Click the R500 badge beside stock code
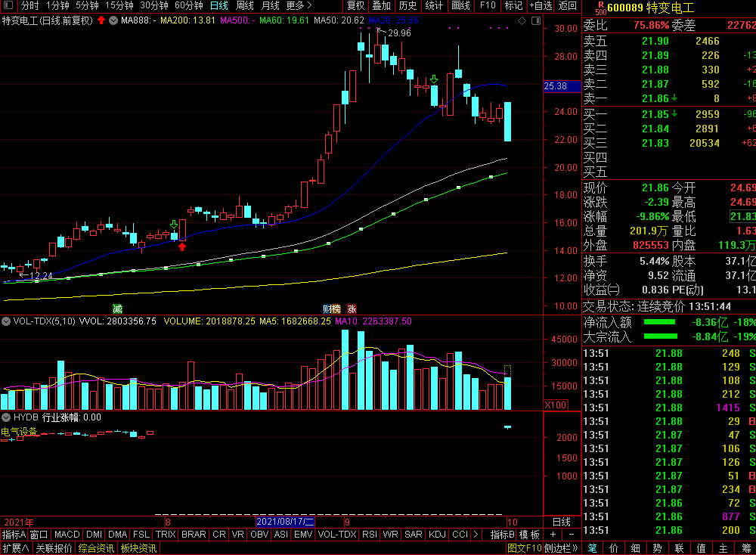This screenshot has height=555, width=756. point(600,8)
